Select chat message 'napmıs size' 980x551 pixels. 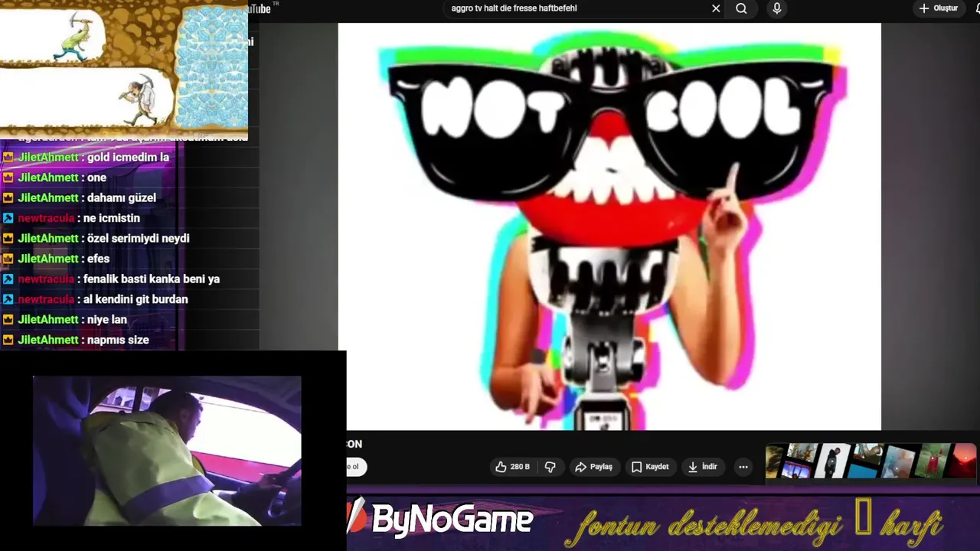click(118, 340)
